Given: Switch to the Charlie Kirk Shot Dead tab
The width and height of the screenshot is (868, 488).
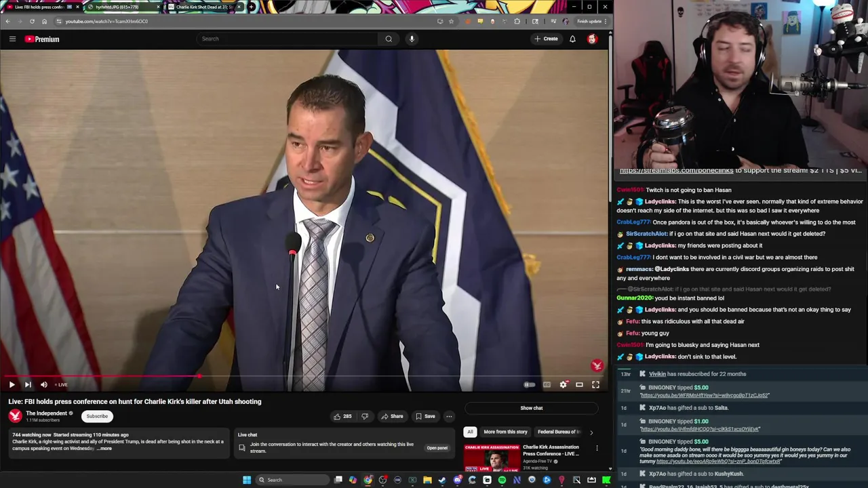Looking at the screenshot, I should pos(205,7).
